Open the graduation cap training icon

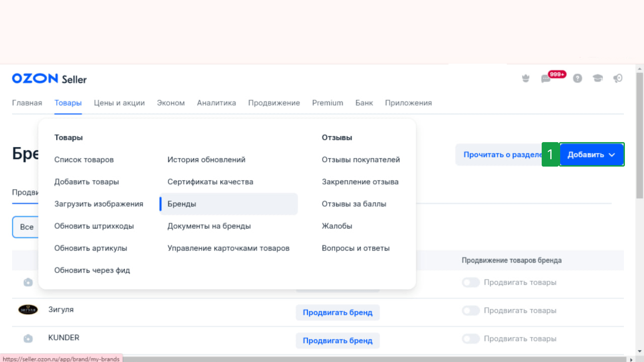coord(598,78)
